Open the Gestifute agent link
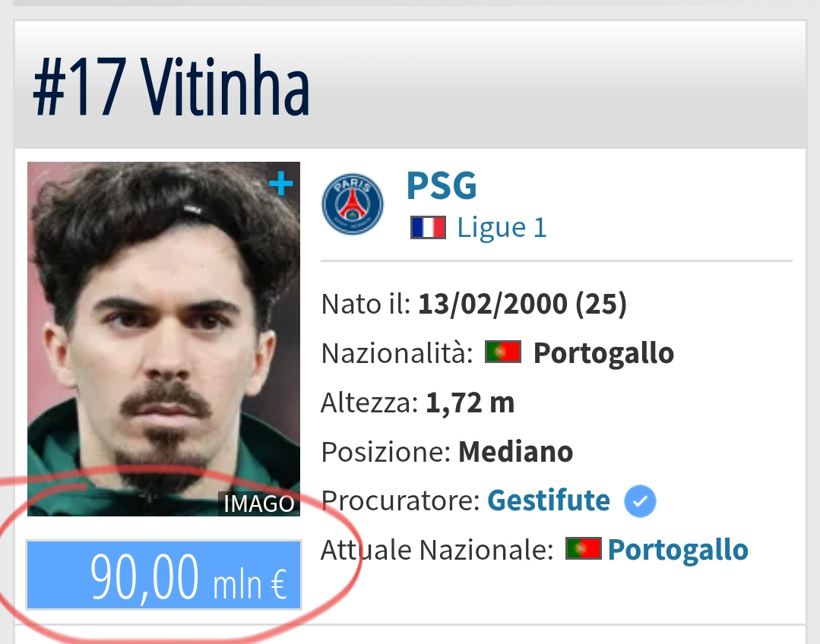Screen dimensions: 820x644 (549, 500)
